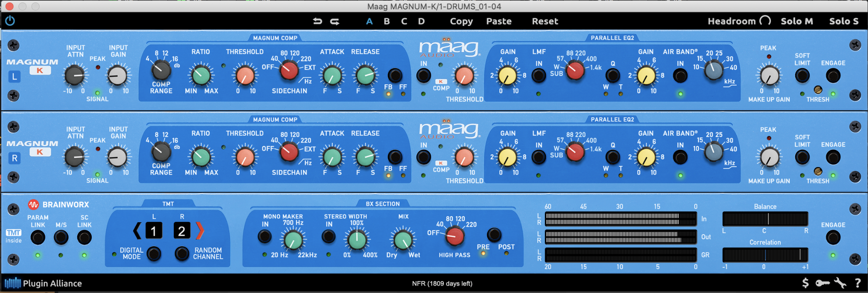Viewport: 868px width, 293px height.
Task: Toggle the L channel K Comp IN button
Action: [x=424, y=76]
